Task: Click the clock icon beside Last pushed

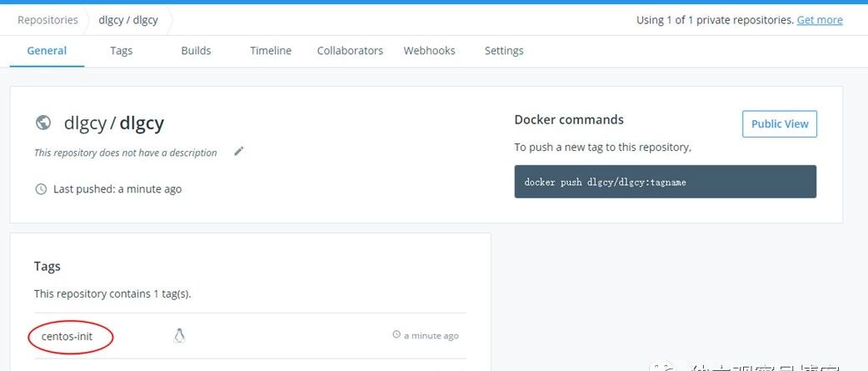Action: coord(41,189)
